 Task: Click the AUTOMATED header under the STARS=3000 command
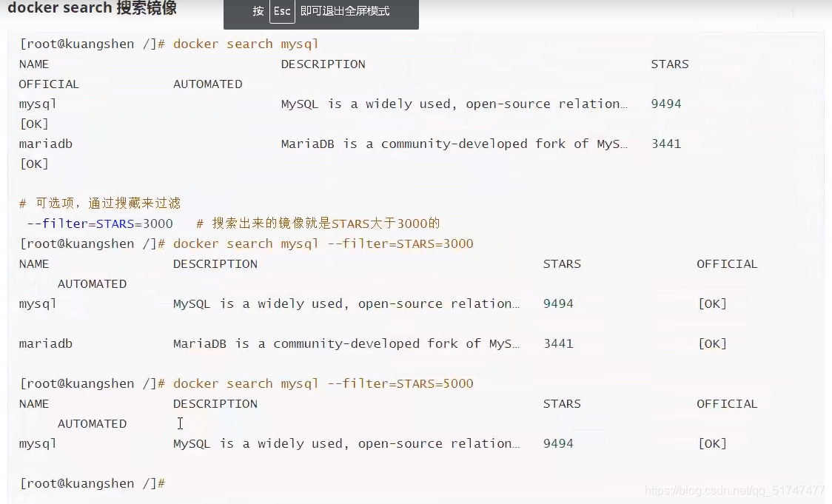coord(93,284)
